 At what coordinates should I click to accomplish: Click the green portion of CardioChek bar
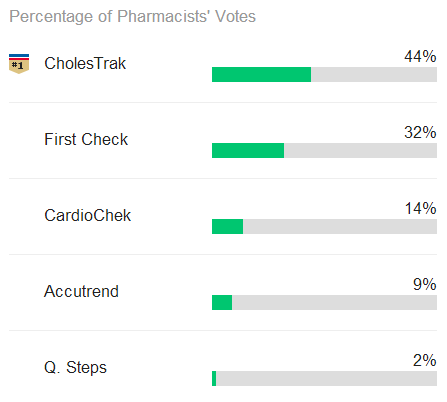coord(228,226)
